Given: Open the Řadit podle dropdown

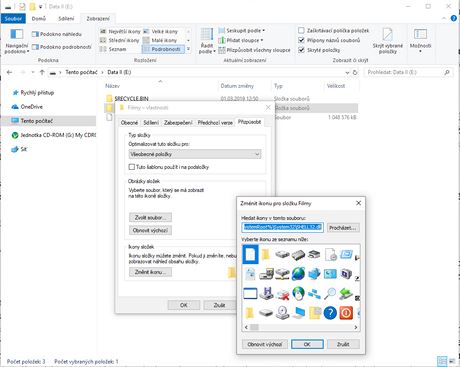Looking at the screenshot, I should pos(207,41).
